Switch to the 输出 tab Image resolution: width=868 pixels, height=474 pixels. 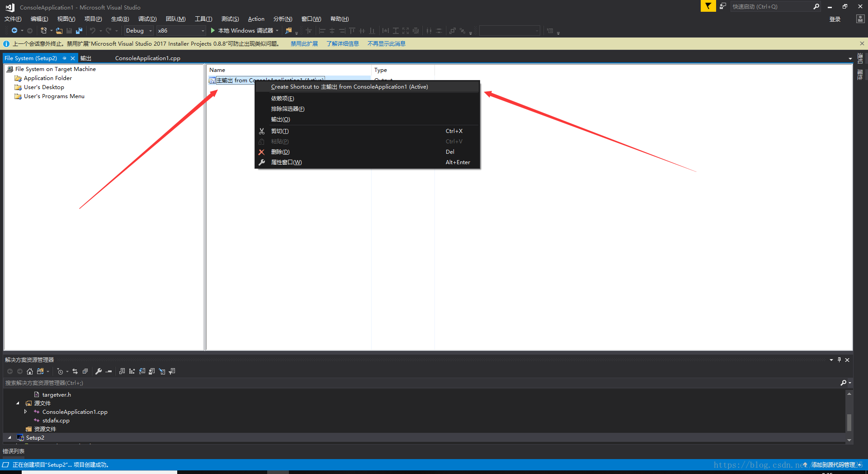(x=86, y=58)
